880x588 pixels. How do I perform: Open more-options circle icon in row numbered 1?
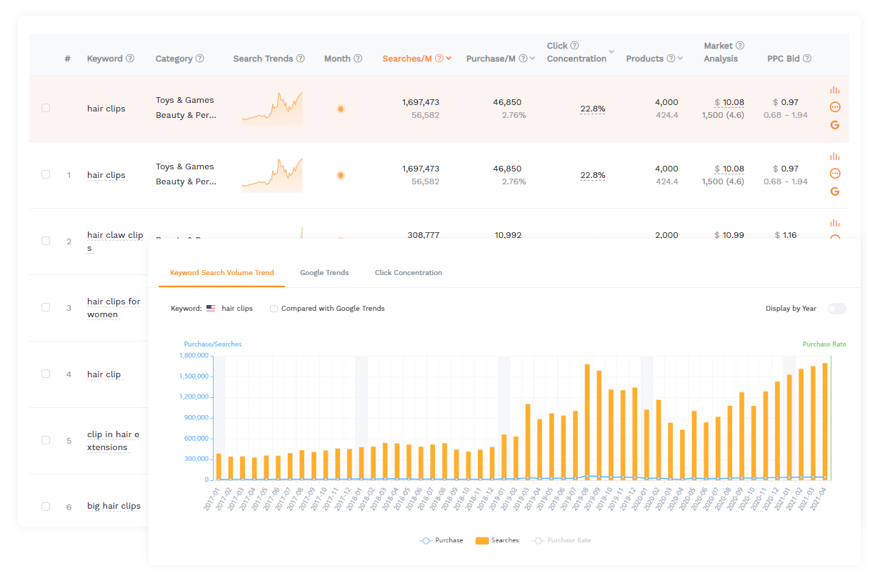tap(835, 174)
